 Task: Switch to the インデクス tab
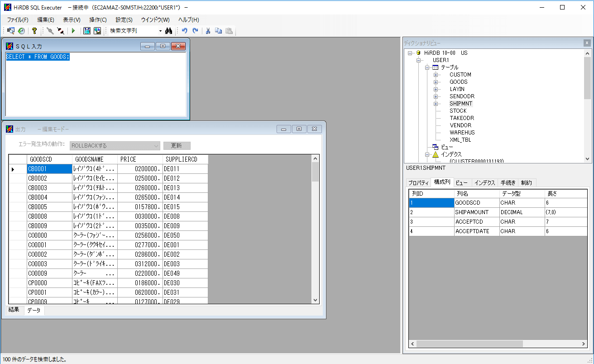pos(484,182)
